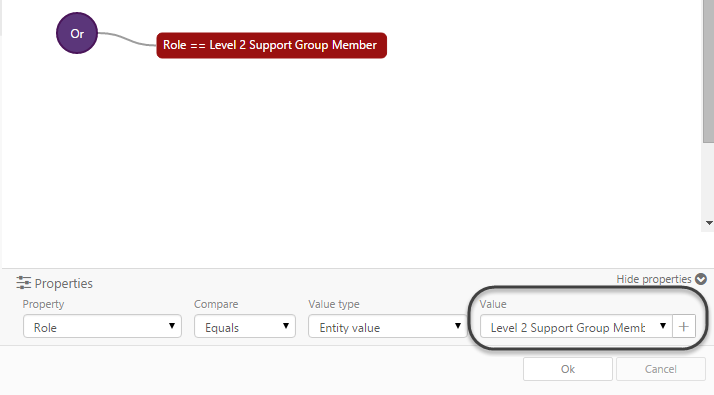Open the Property dropdown showing Role
The image size is (714, 395).
[102, 326]
